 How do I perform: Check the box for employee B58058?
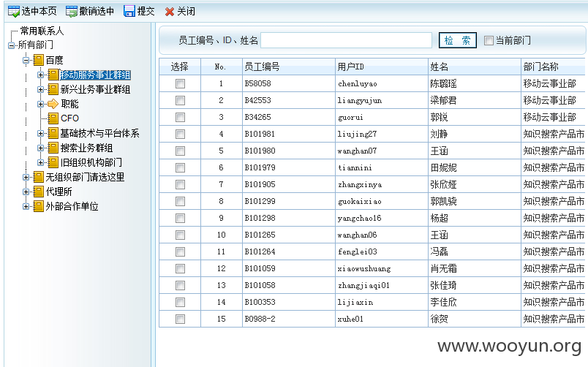[x=181, y=83]
